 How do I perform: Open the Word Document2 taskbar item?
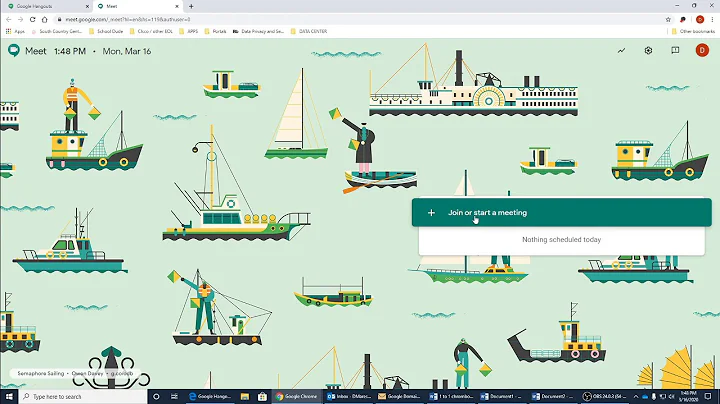554,396
